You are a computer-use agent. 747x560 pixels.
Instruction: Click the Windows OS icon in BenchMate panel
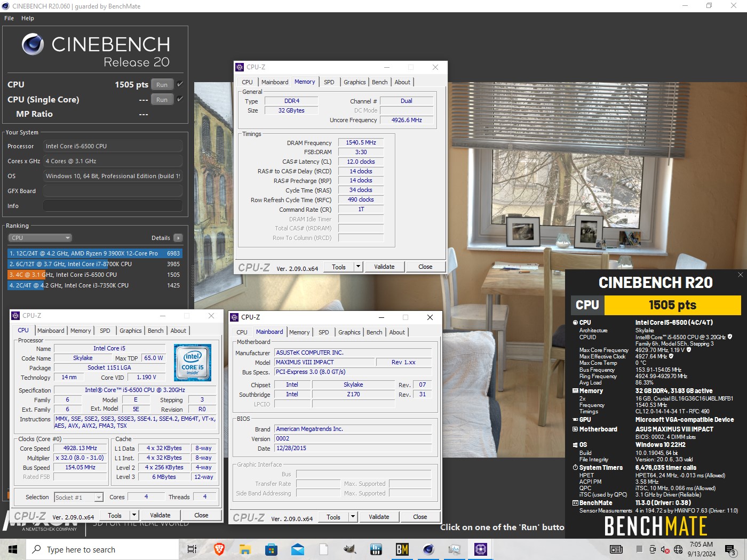[x=575, y=445]
